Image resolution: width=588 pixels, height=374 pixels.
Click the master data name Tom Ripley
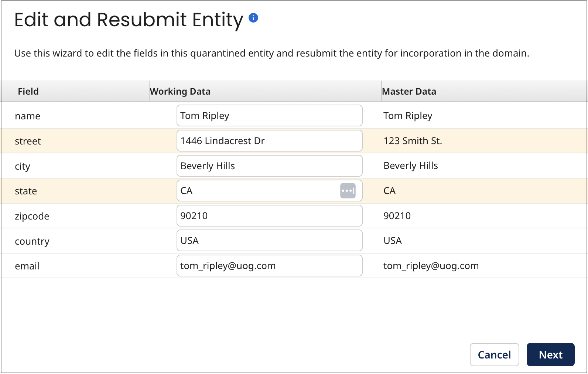click(x=407, y=116)
